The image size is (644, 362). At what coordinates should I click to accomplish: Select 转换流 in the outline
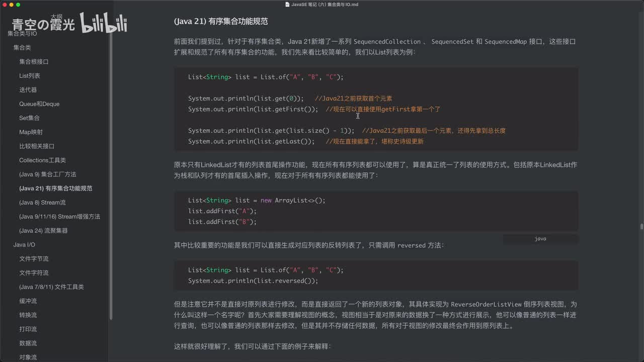click(28, 315)
